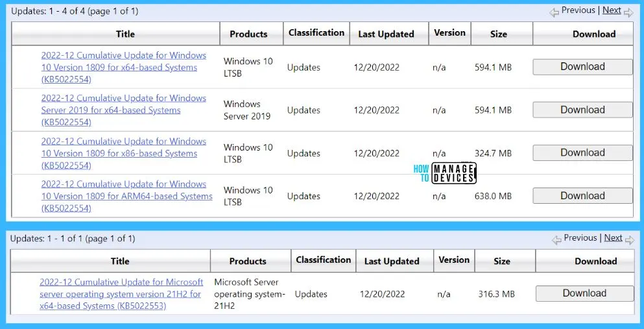Select the 12/20/2022 date in the 21H2 row
The height and width of the screenshot is (329, 644).
[x=383, y=294]
